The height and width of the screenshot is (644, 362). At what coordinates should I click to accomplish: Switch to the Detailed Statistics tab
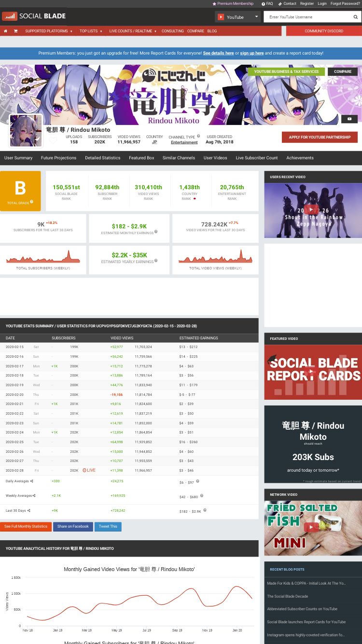click(102, 158)
